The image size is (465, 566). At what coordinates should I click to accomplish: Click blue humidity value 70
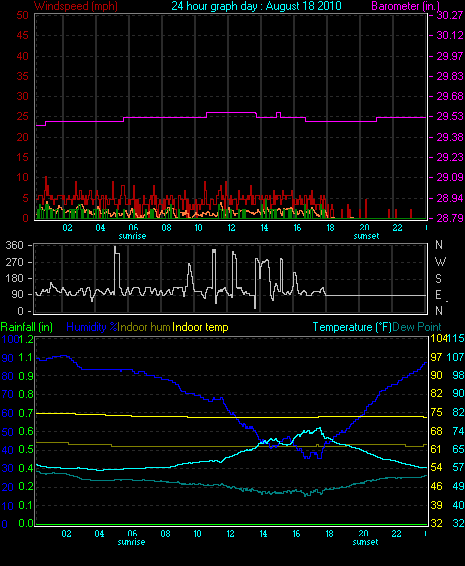[x=8, y=395]
